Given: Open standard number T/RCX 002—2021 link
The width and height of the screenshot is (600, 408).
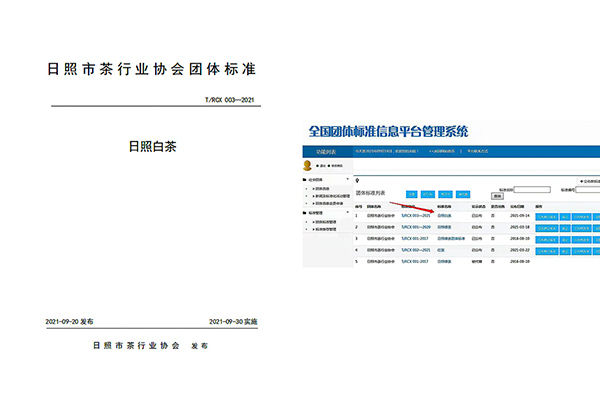Looking at the screenshot, I should tap(415, 249).
